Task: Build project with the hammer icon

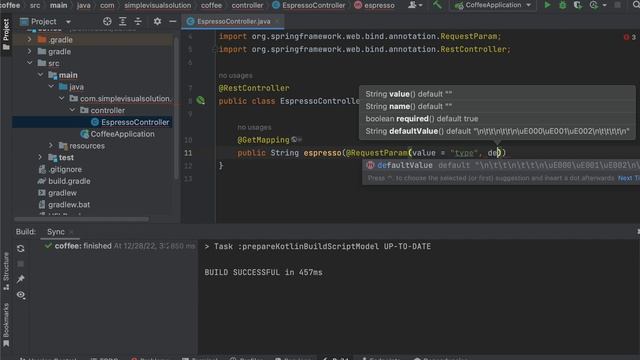Action: pos(437,5)
